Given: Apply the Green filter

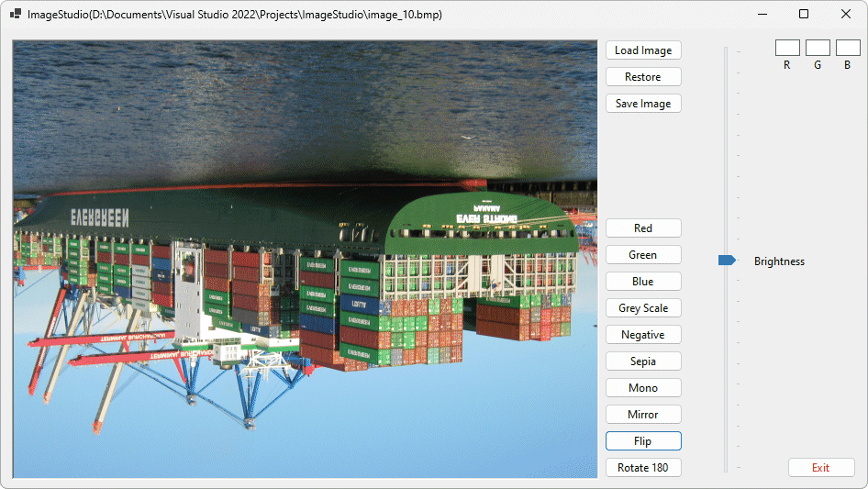Looking at the screenshot, I should [x=643, y=255].
